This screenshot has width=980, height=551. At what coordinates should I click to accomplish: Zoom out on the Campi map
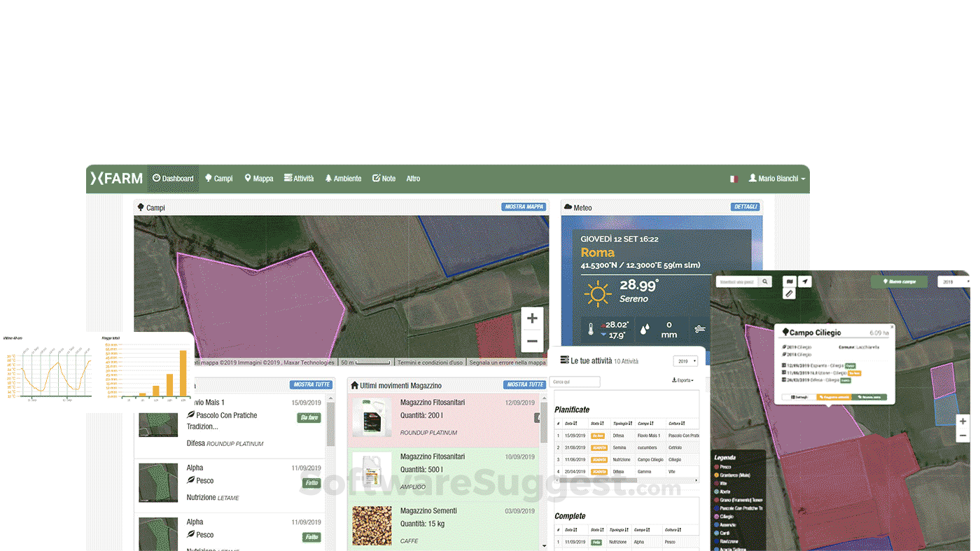[x=532, y=341]
